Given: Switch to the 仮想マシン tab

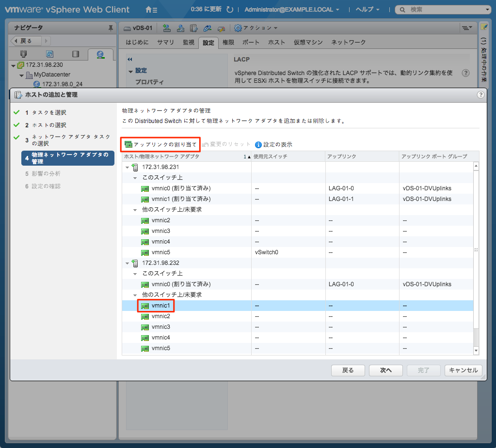Looking at the screenshot, I should [x=308, y=42].
